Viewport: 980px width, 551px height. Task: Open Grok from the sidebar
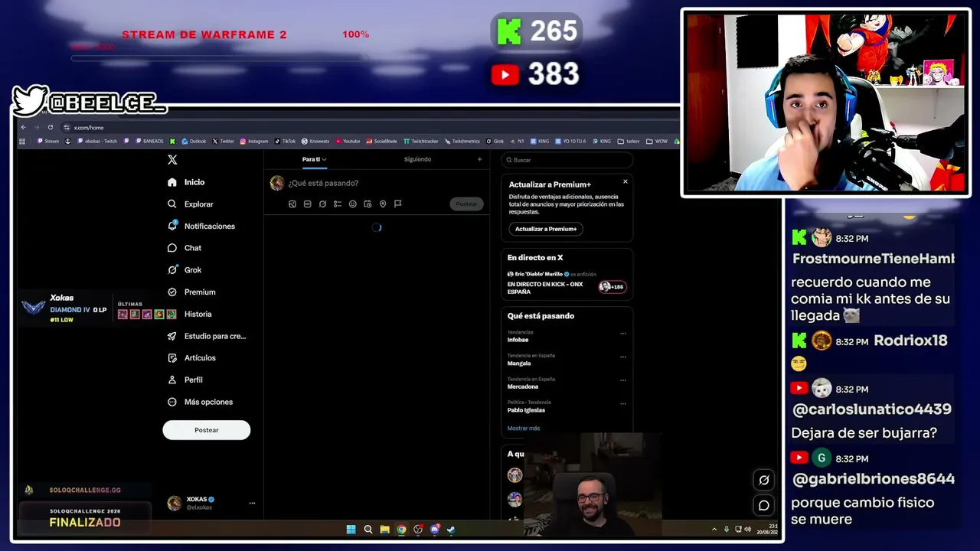click(185, 270)
